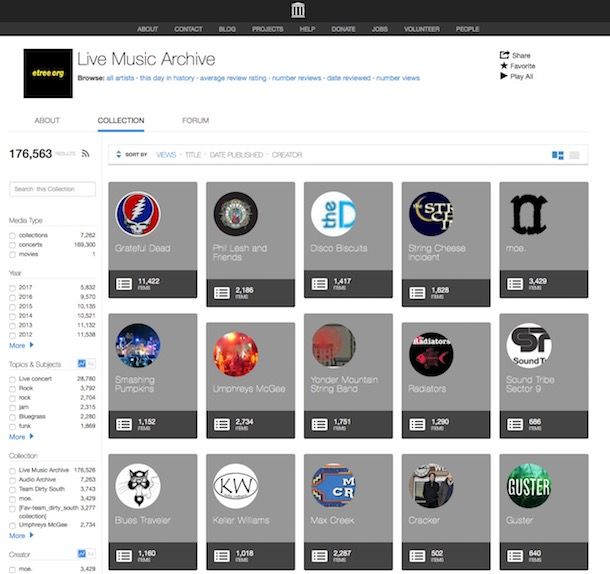The image size is (610, 574).
Task: Click the Phil Lesh and Friends image
Action: point(236,214)
